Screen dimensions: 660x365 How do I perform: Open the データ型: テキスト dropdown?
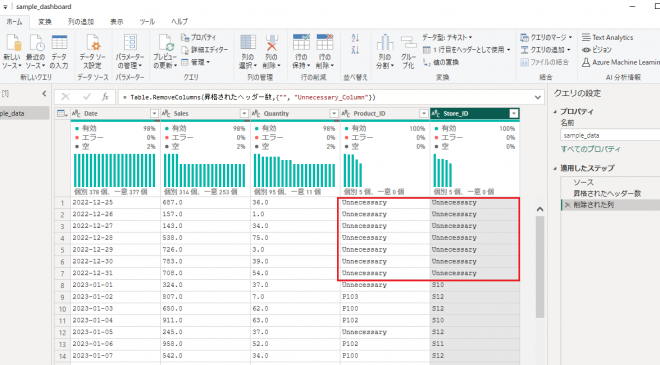tap(447, 37)
